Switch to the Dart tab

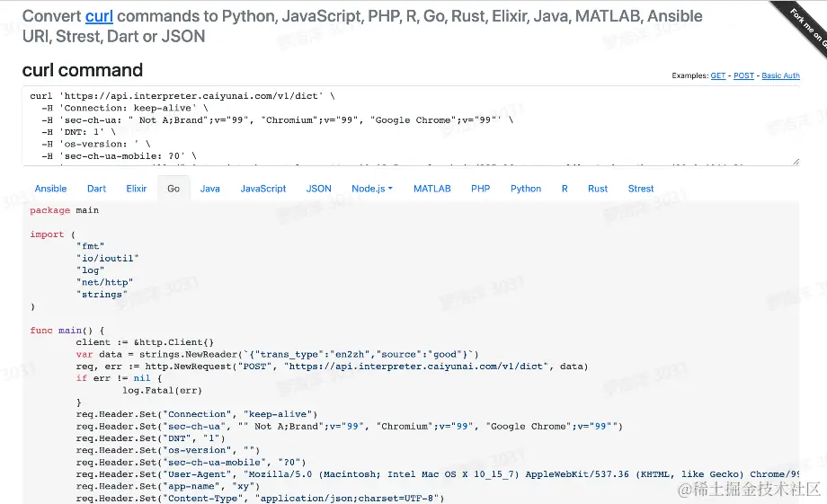[x=97, y=189]
